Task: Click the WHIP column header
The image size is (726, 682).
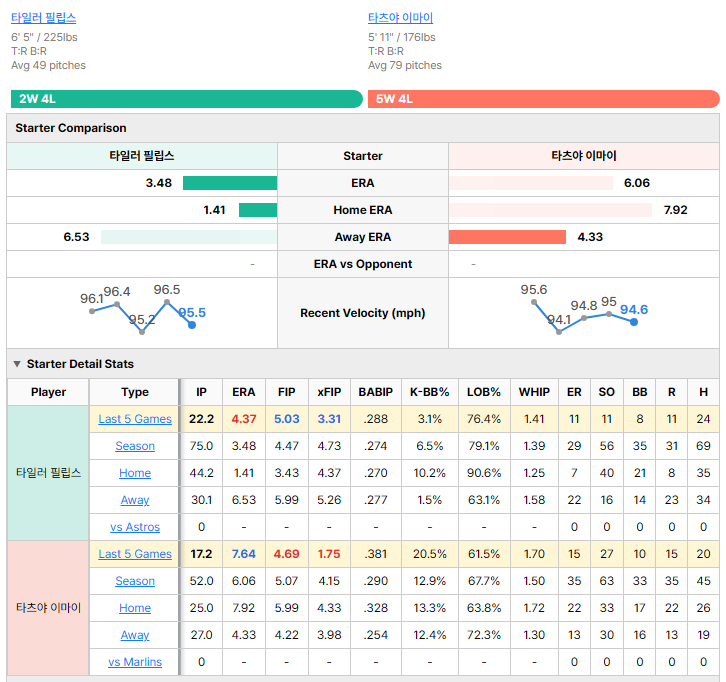Action: (x=534, y=392)
